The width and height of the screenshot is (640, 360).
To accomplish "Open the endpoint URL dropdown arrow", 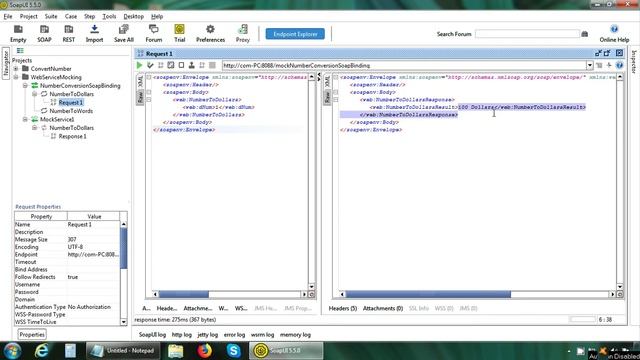I will click(x=590, y=65).
